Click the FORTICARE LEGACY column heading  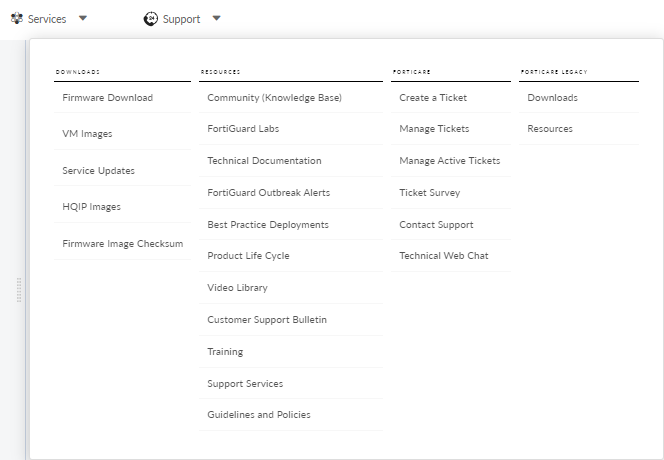(554, 72)
